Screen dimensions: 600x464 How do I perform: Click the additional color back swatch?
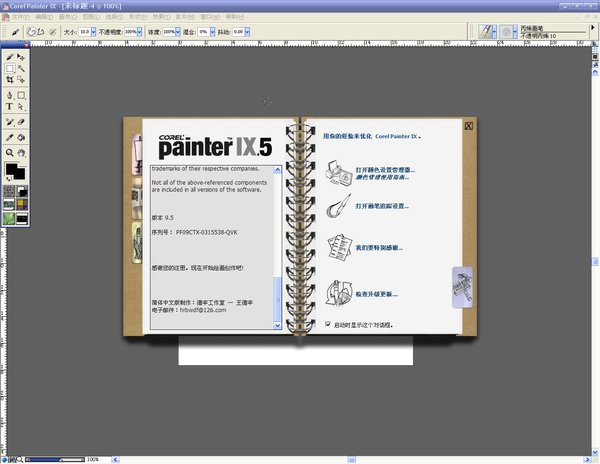click(21, 175)
